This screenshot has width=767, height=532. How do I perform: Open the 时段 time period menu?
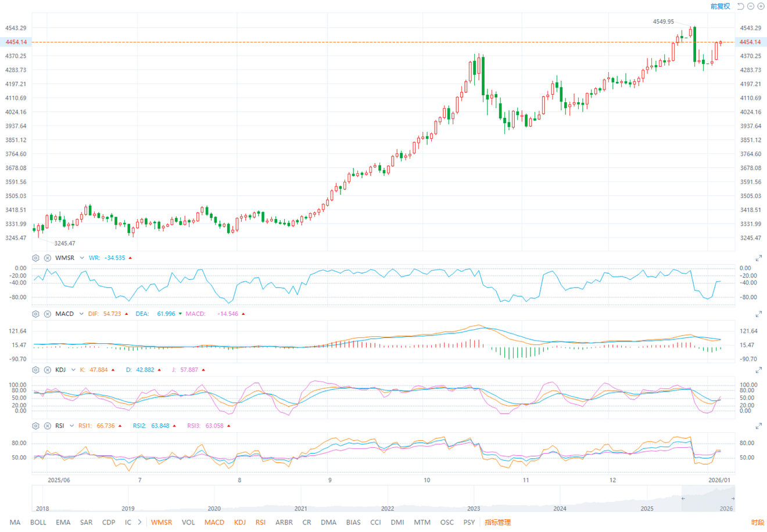point(757,522)
